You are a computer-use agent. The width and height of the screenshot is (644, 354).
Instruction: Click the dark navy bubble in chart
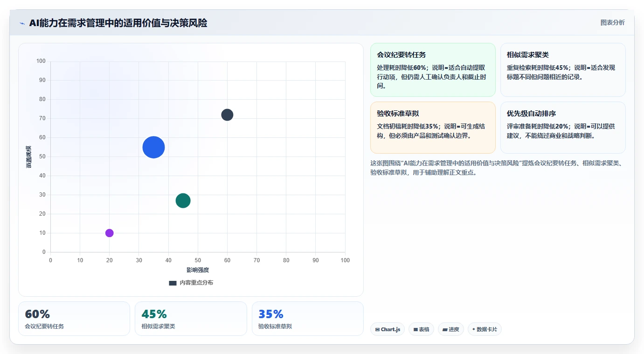click(227, 115)
